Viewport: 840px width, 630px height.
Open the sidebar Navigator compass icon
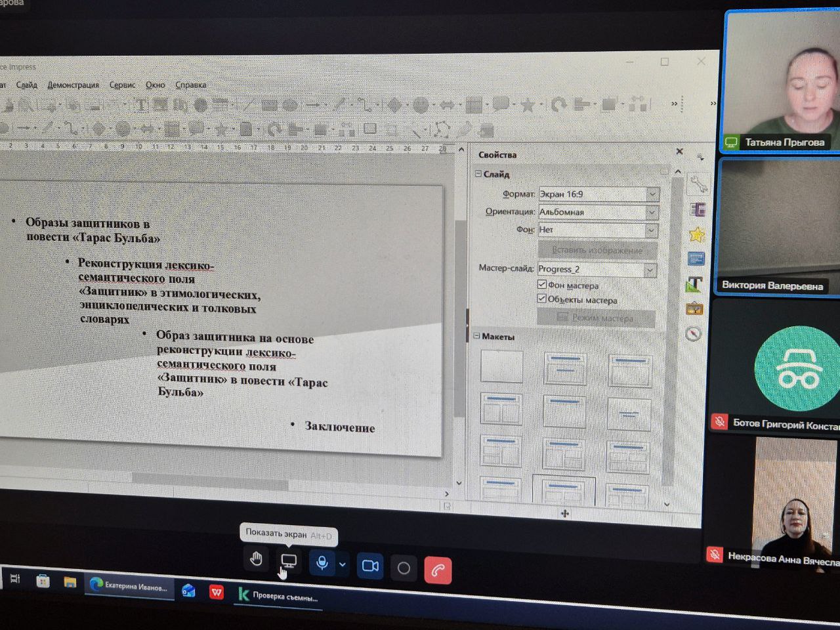point(694,334)
